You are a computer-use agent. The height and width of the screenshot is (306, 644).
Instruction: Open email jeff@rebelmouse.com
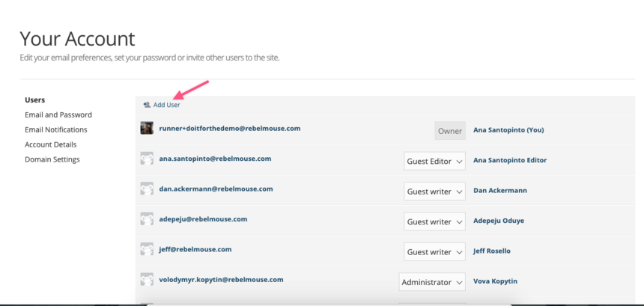point(195,249)
